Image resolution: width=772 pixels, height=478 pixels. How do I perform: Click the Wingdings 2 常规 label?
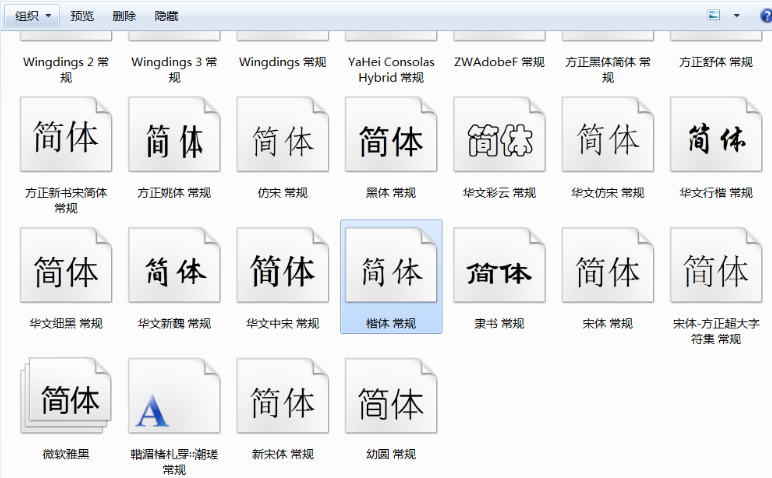point(66,69)
